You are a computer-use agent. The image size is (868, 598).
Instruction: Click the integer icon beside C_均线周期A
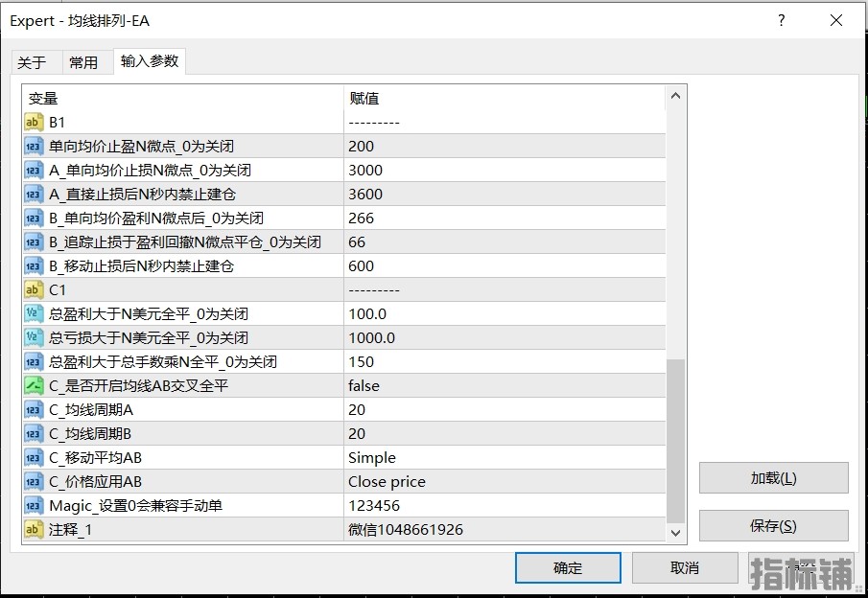(x=34, y=409)
